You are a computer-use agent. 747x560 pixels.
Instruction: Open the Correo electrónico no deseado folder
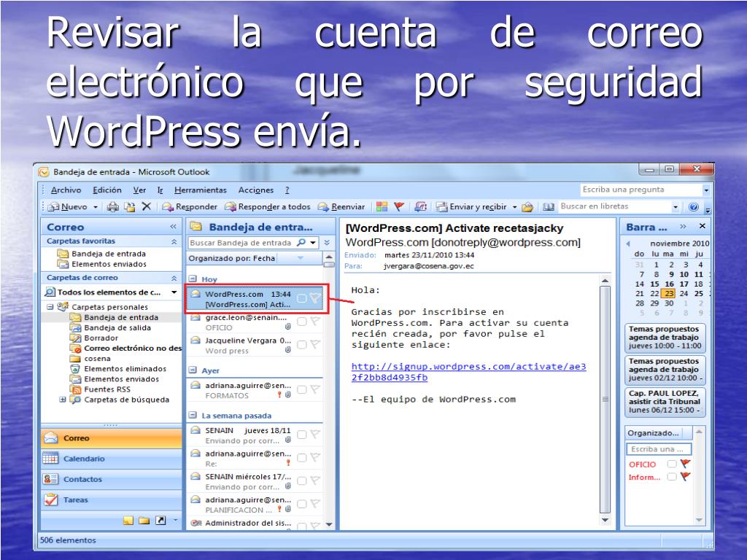(x=127, y=348)
